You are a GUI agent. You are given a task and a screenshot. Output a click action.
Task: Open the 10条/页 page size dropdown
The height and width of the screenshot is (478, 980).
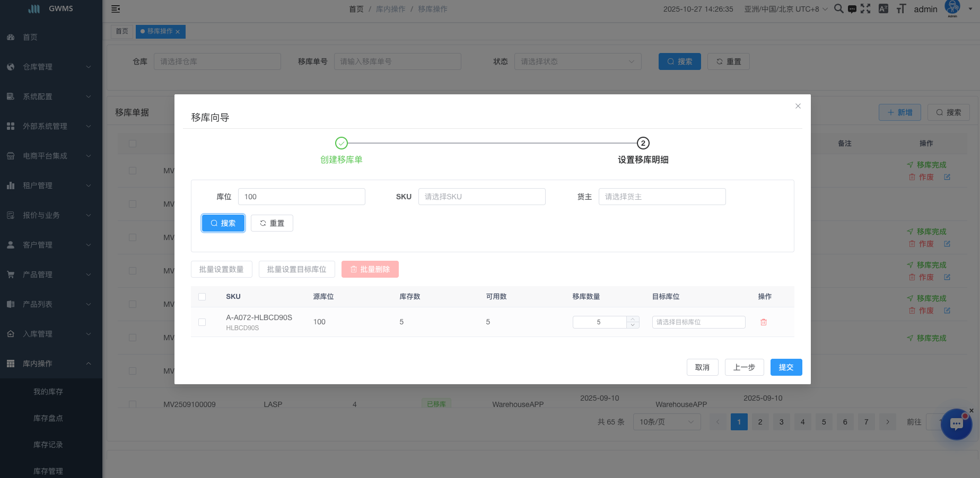click(667, 422)
